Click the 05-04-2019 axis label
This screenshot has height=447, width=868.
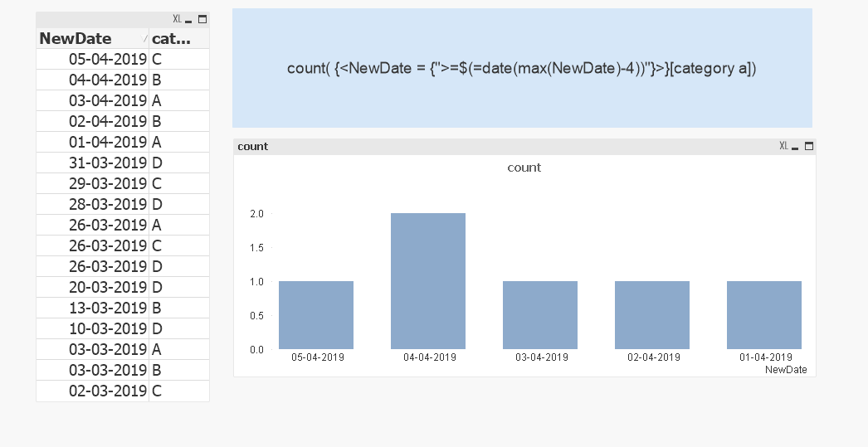[318, 357]
